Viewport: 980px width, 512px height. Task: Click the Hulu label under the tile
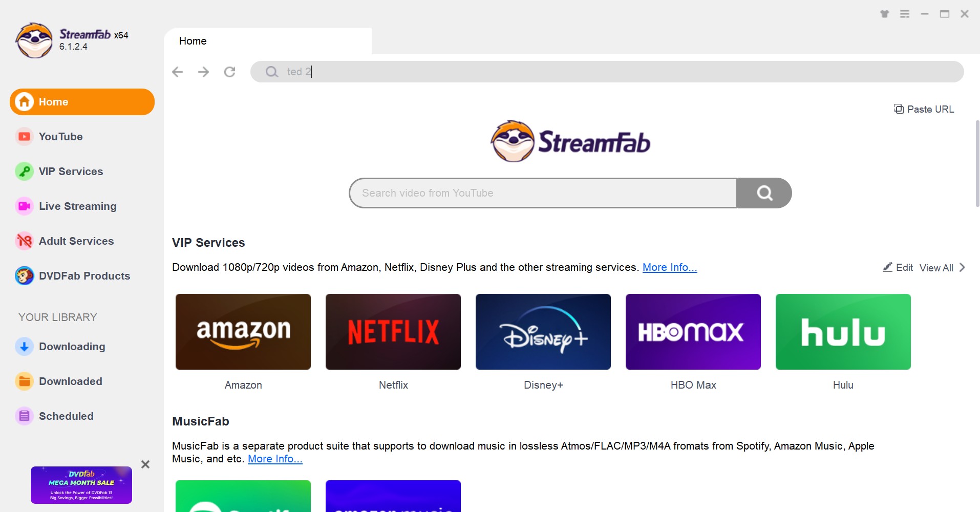(x=843, y=385)
